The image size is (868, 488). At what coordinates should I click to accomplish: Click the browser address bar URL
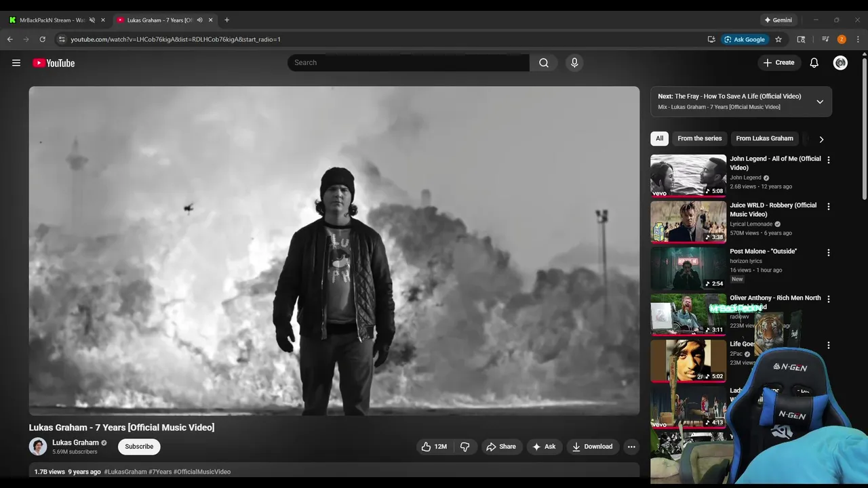[176, 39]
